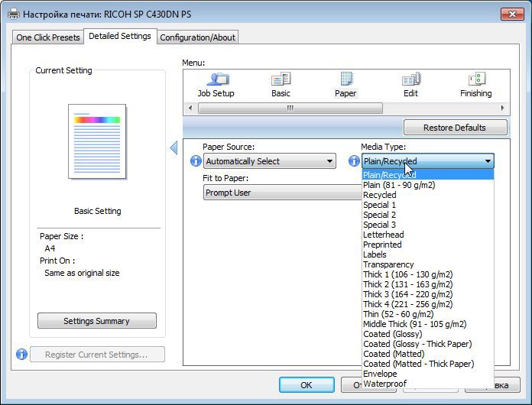Select Preprinted media type

pos(428,245)
